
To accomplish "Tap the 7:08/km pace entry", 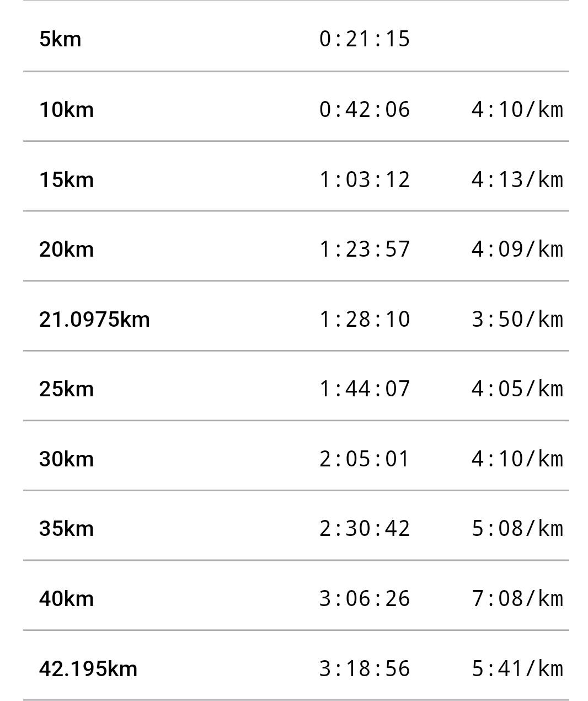I will (517, 598).
